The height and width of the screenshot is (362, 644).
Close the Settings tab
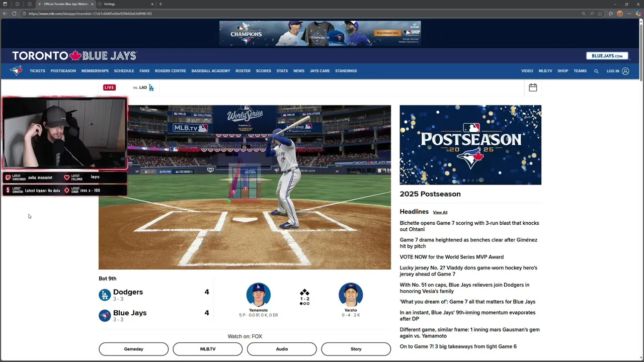point(152,4)
